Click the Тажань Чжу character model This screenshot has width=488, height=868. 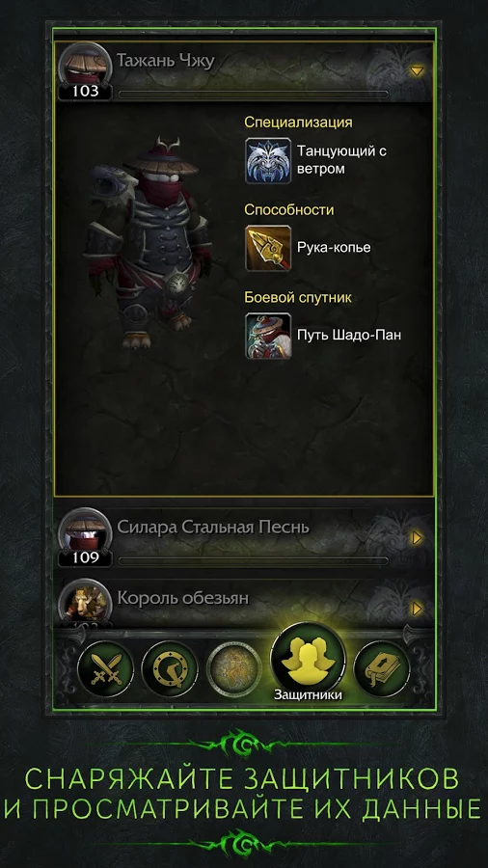click(149, 244)
